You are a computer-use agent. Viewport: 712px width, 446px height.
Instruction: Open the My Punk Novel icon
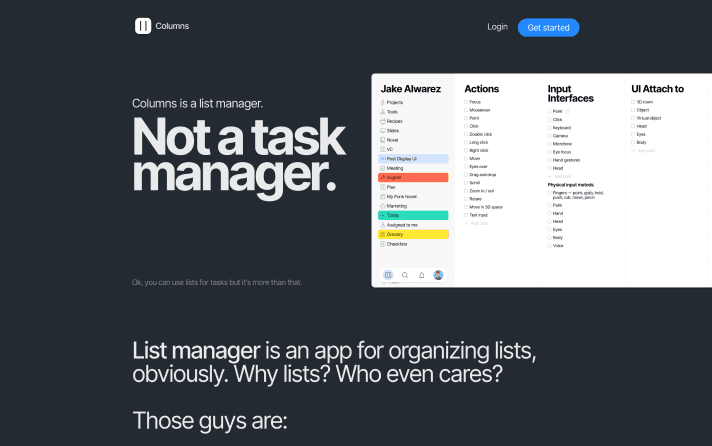coord(382,197)
